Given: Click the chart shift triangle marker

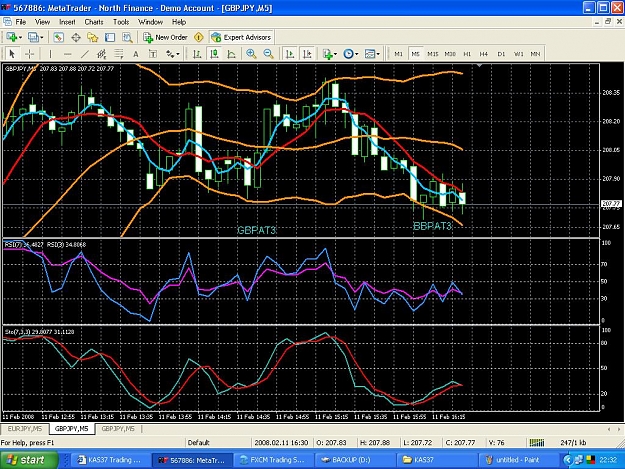Looking at the screenshot, I should 480,65.
